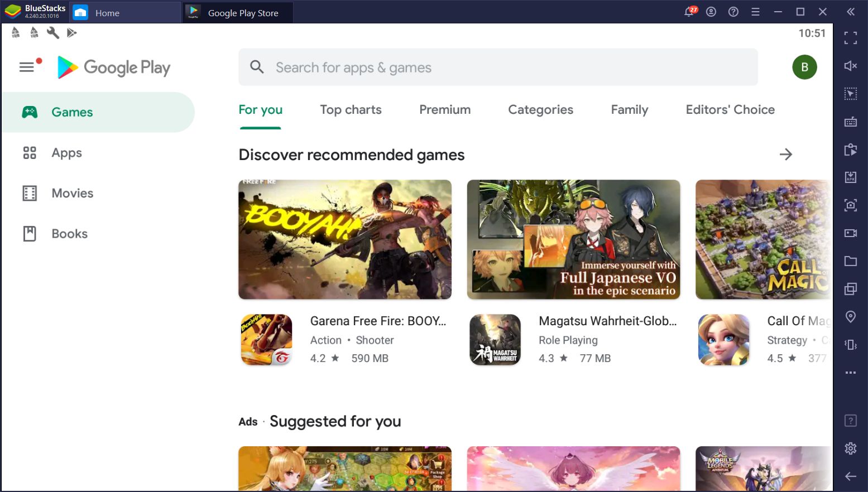Open the pink winged character ad banner

click(x=573, y=469)
